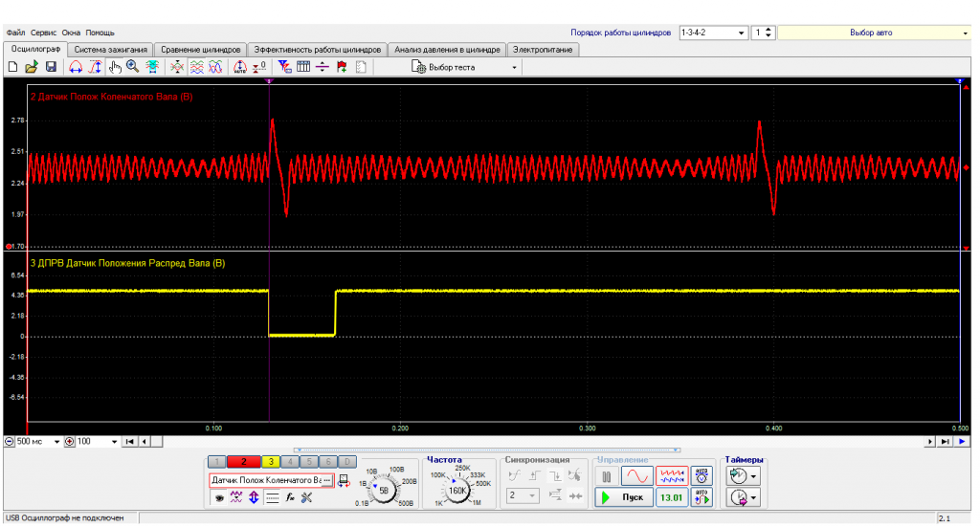Open the report sheet icon
This screenshot has width=980, height=527.
click(361, 67)
